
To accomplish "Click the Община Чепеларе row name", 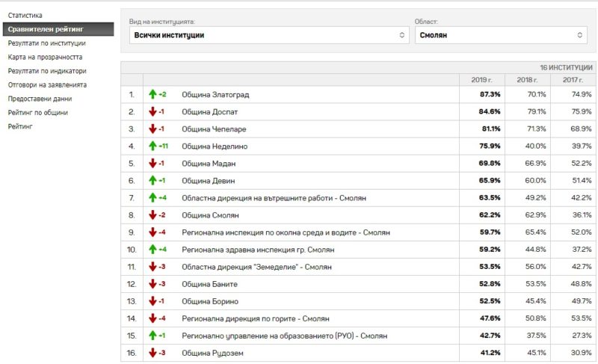I will [x=214, y=129].
